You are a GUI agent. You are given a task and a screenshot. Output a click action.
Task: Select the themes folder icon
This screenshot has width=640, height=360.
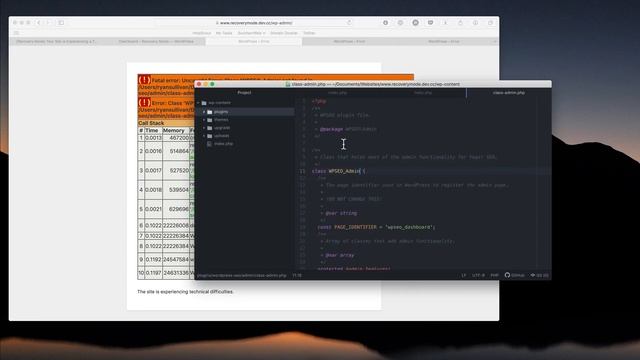coord(209,120)
